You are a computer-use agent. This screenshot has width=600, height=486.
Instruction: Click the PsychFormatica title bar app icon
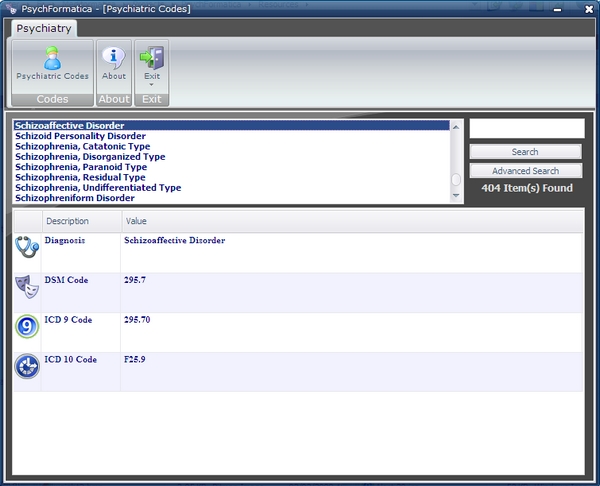tap(13, 8)
